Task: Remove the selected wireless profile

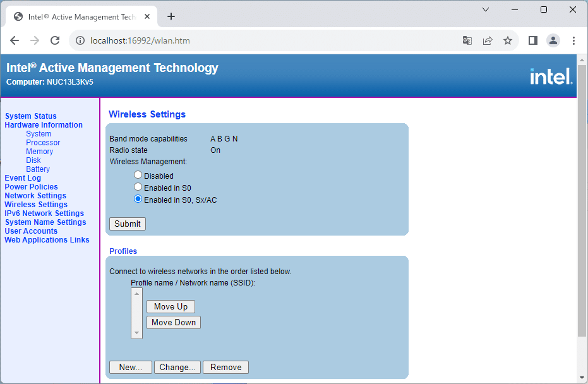Action: [225, 368]
